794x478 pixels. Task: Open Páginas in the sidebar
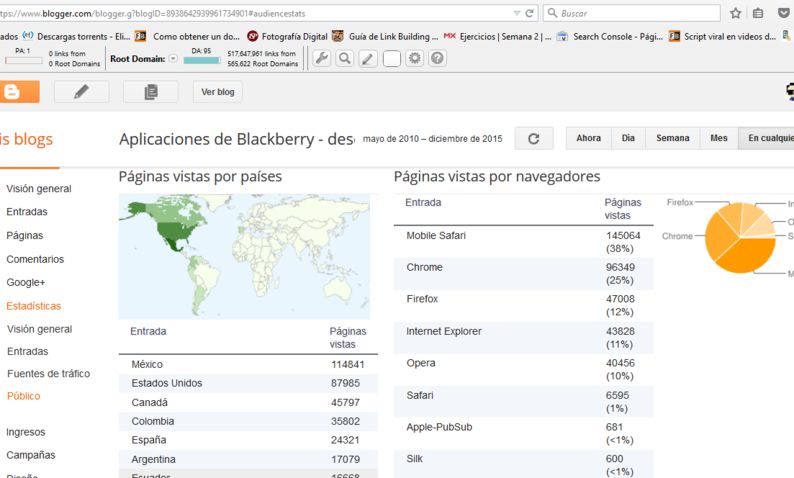click(x=25, y=235)
